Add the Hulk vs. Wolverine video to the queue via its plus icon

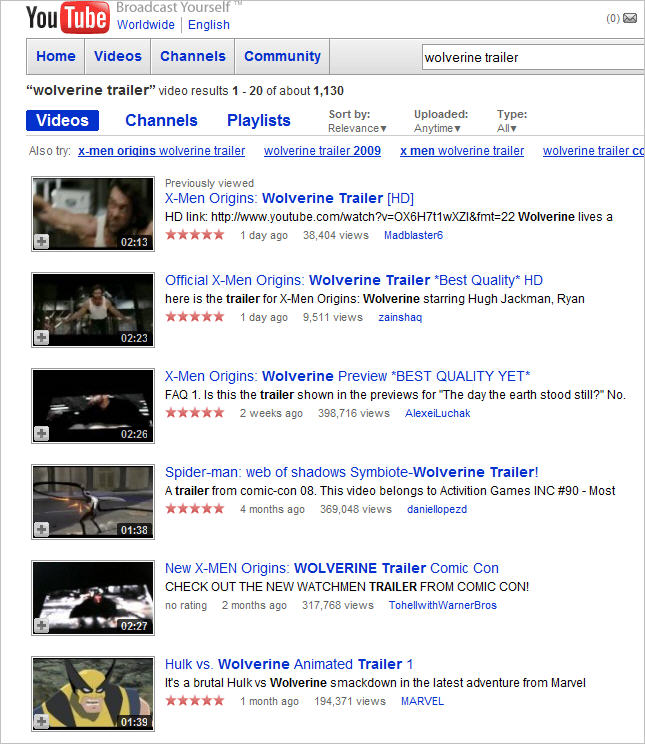coord(41,721)
